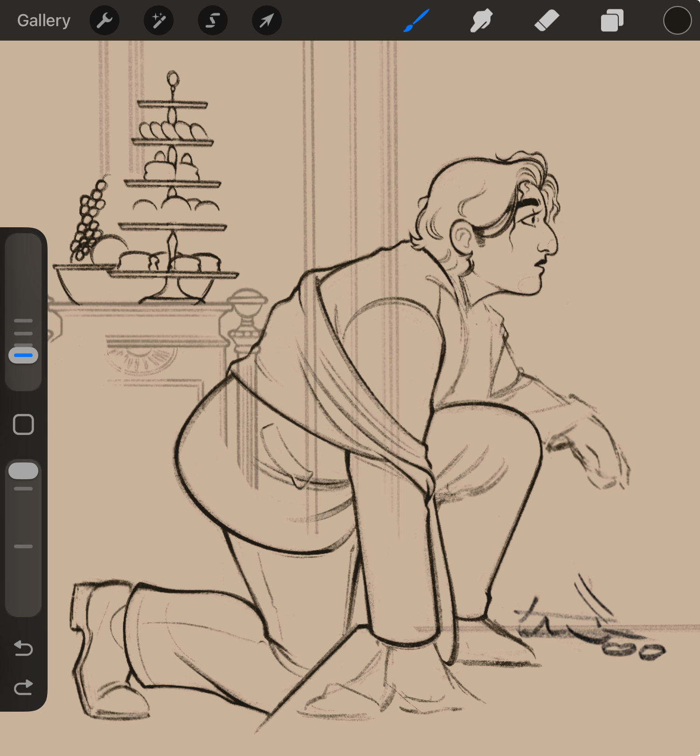
Task: Open the Layers panel
Action: [612, 21]
